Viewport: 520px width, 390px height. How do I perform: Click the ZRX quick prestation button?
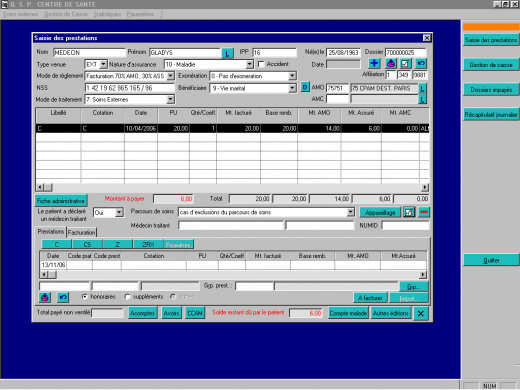[148, 244]
